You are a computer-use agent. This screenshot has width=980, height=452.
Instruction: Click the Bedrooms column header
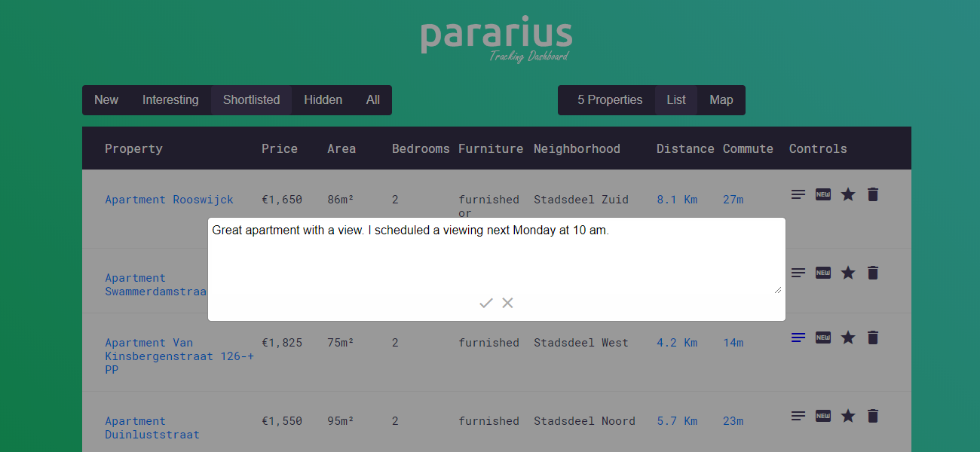pos(421,149)
